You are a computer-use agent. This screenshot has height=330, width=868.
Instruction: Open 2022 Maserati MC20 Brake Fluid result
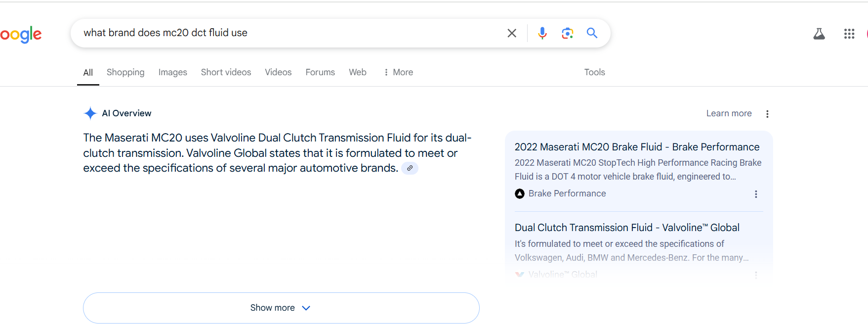(637, 147)
